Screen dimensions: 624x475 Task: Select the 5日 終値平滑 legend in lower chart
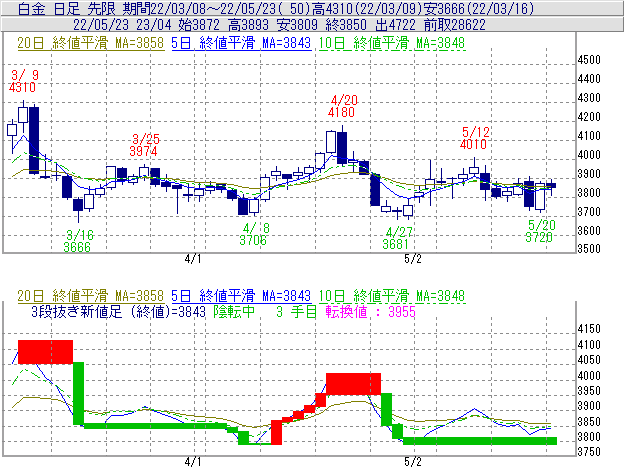(241, 296)
